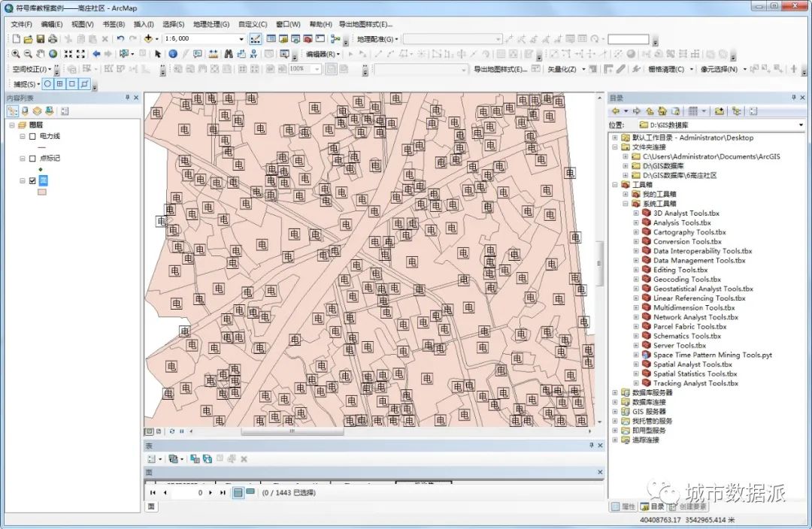Switch to the 目录 tab
The image size is (812, 529).
click(652, 506)
